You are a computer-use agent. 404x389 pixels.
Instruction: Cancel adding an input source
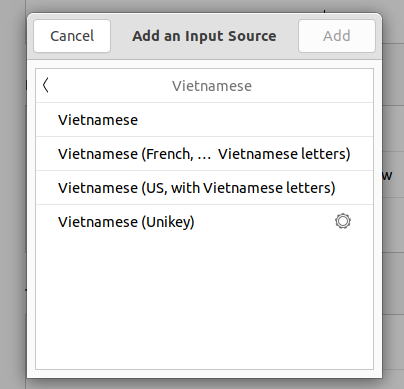[x=72, y=36]
